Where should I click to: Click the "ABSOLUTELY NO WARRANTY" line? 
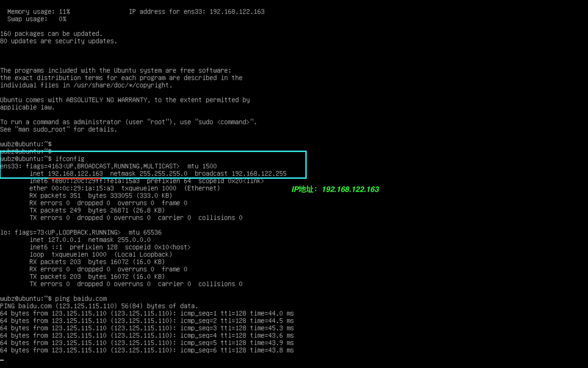(x=125, y=100)
